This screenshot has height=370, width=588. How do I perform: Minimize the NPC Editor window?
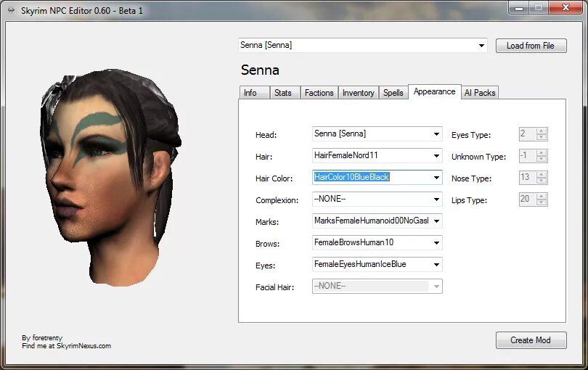(x=519, y=8)
